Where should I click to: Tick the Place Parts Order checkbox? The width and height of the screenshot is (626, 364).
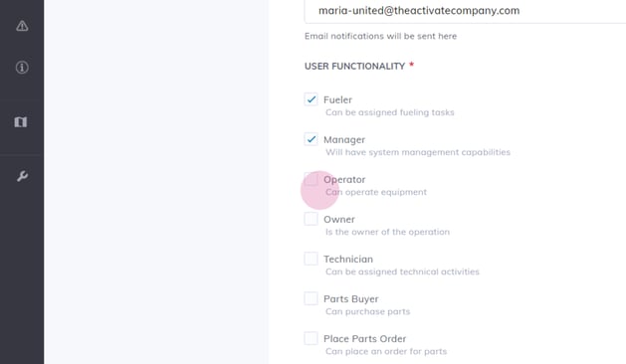tap(311, 338)
